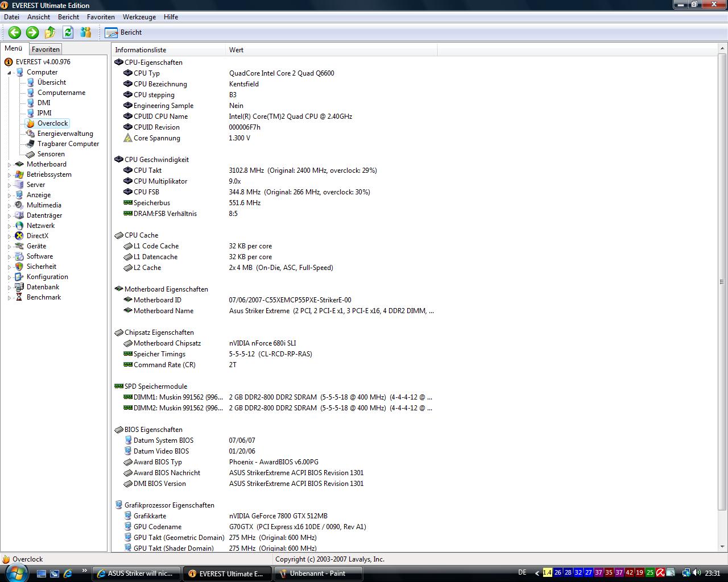The height and width of the screenshot is (582, 728).
Task: Click the Datenbank tree icon
Action: [x=19, y=287]
